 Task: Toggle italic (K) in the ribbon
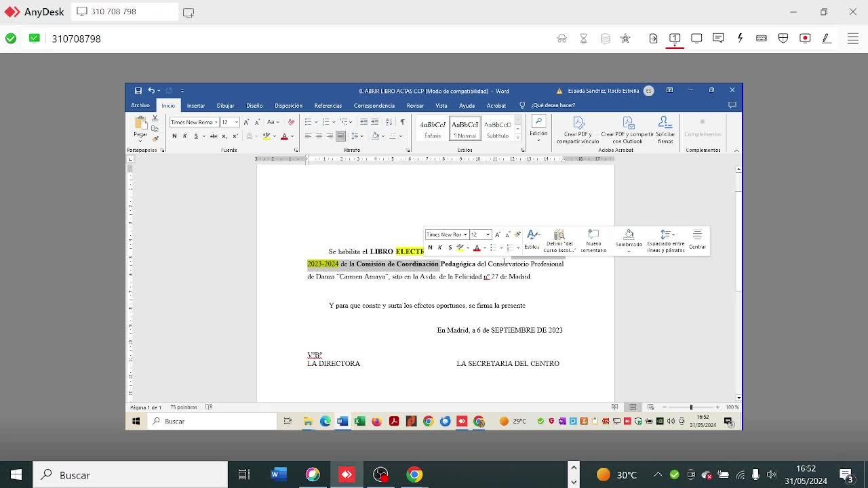point(184,136)
